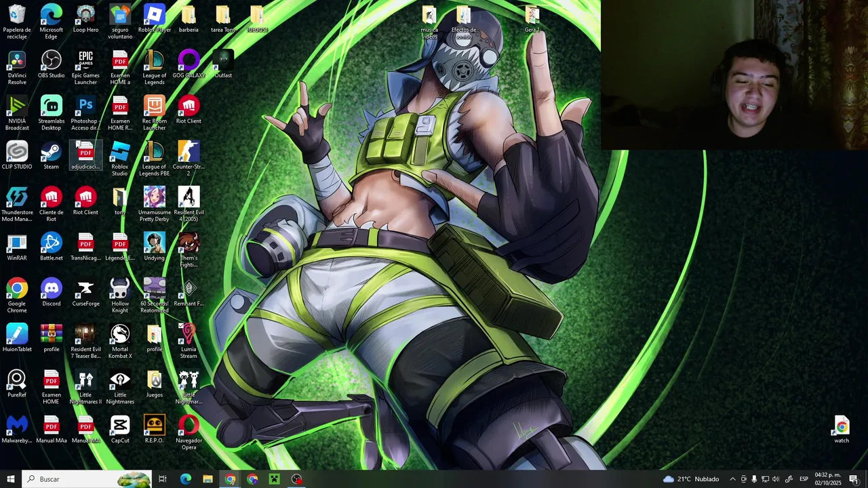Open the HuionTablet shortcut
This screenshot has width=868, height=488.
tap(17, 338)
